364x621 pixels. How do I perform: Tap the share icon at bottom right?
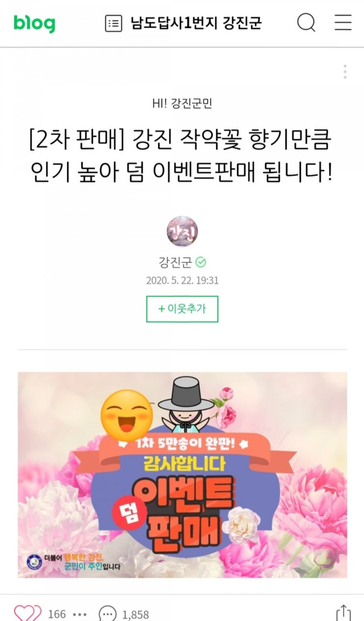tap(344, 614)
